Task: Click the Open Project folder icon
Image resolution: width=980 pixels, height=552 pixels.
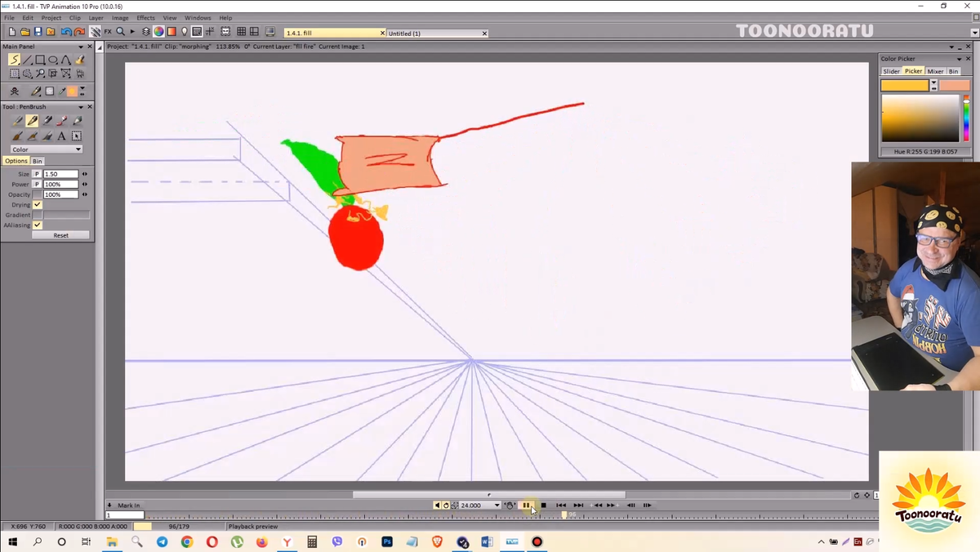Action: (x=24, y=32)
